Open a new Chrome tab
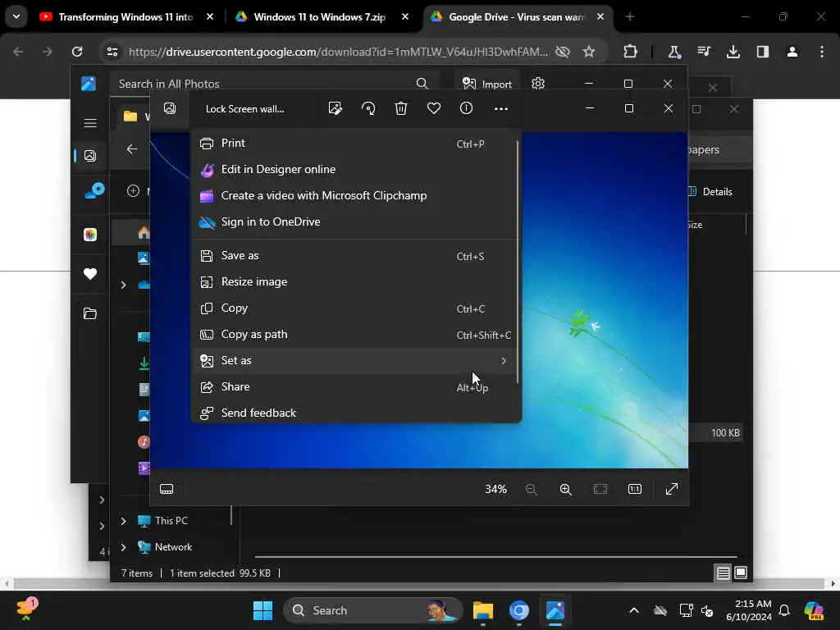 (630, 17)
